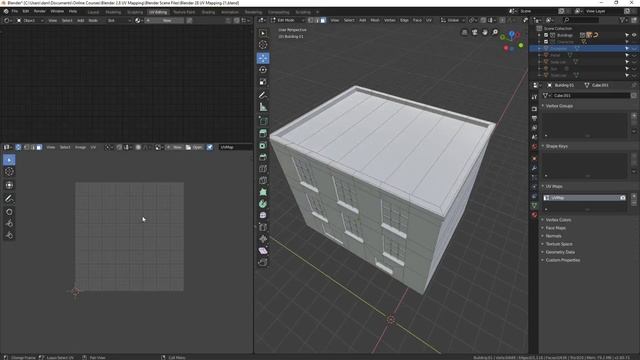
Task: Enable edge select mode in 3D viewport
Action: 317,20
